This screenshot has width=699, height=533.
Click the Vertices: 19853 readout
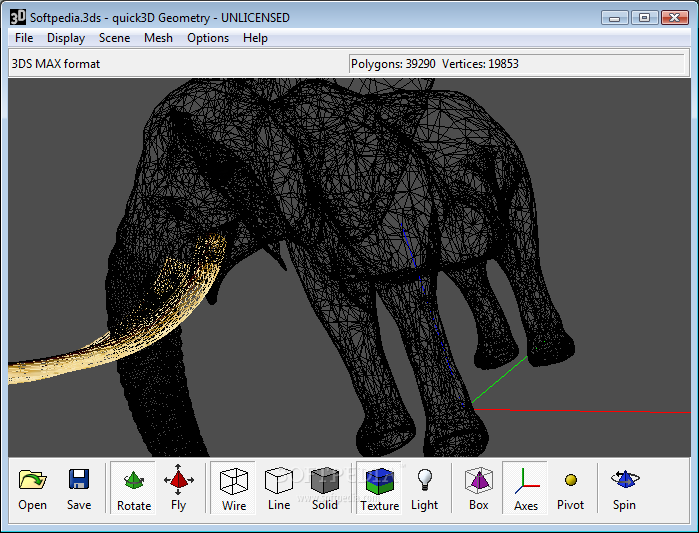pyautogui.click(x=481, y=64)
